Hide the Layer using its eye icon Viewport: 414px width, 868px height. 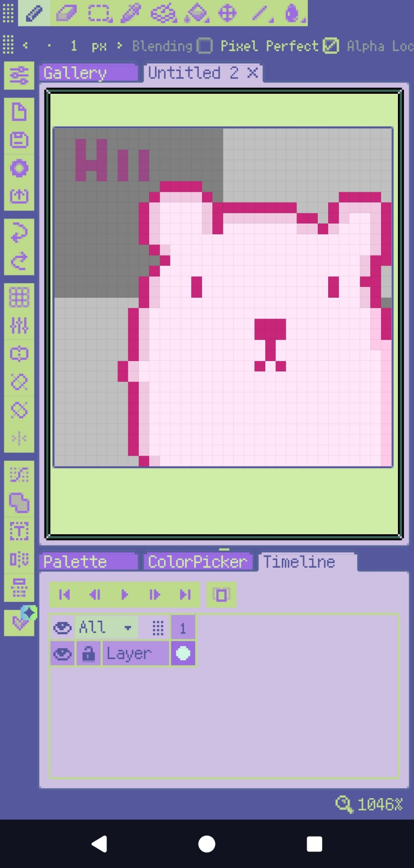coord(62,654)
